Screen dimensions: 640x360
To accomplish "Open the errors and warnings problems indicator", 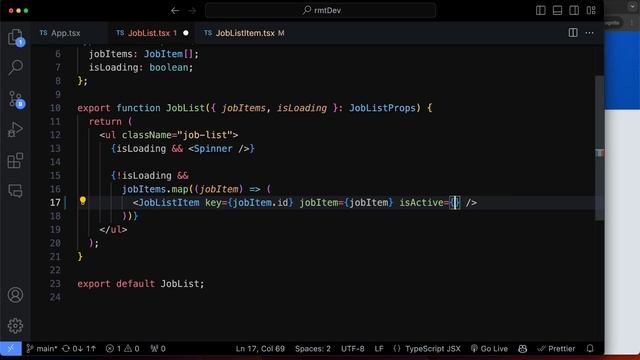I will (122, 349).
